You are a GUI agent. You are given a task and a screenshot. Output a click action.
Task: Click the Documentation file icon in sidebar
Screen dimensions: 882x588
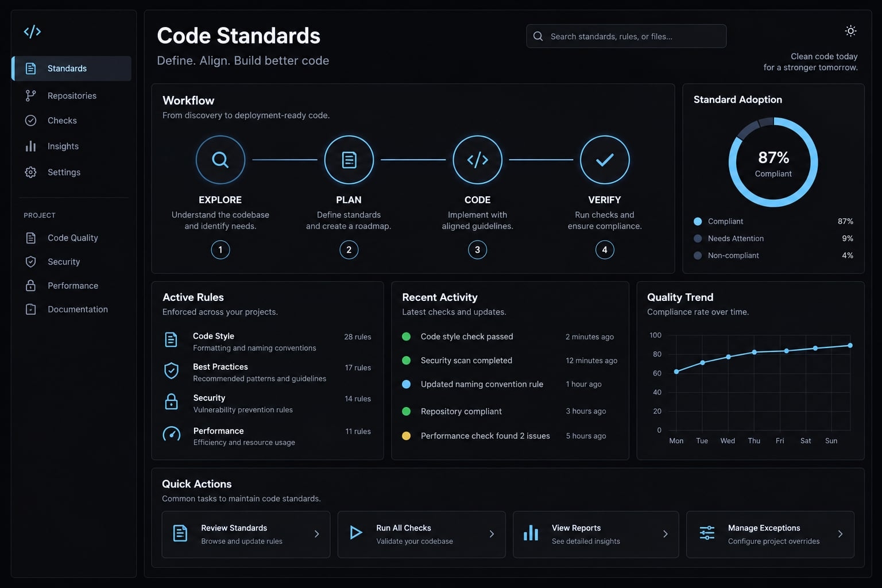(x=31, y=310)
